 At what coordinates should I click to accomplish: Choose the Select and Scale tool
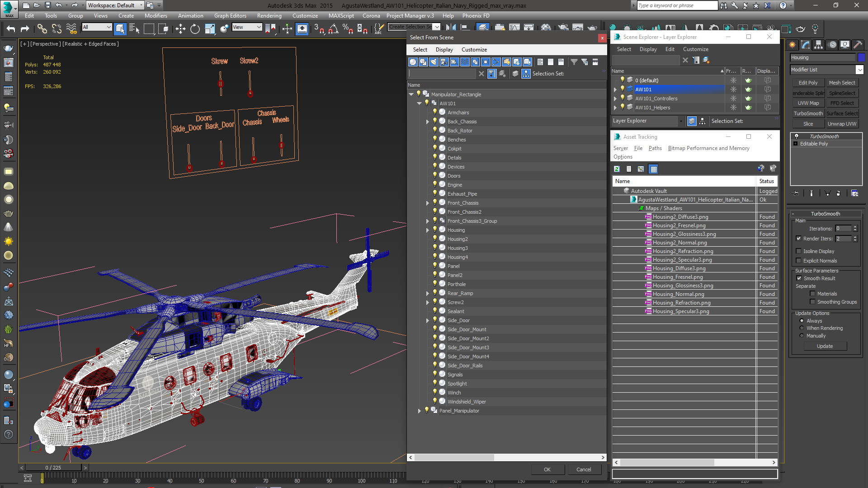pos(210,29)
